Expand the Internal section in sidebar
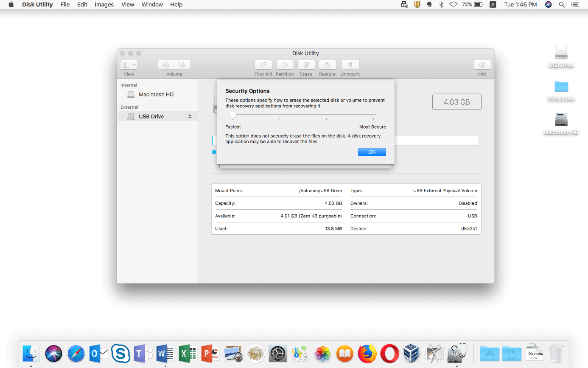The image size is (588, 368). click(129, 85)
